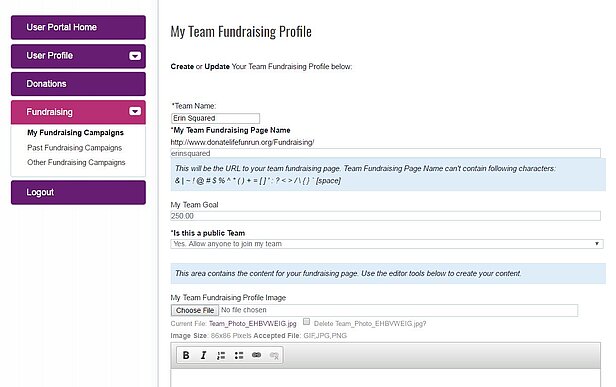The height and width of the screenshot is (387, 616).
Task: Insert a numbered list in the editor
Action: 221,355
